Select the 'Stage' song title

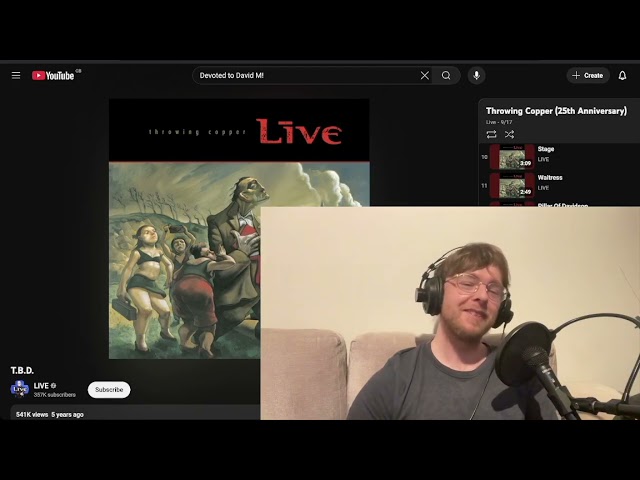coord(546,149)
